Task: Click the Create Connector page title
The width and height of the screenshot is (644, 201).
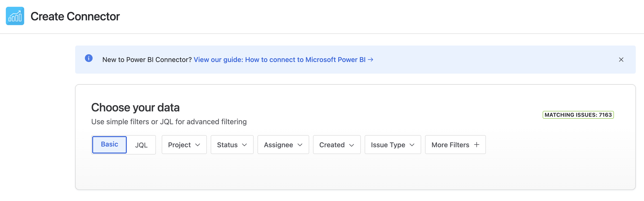Action: pyautogui.click(x=75, y=16)
